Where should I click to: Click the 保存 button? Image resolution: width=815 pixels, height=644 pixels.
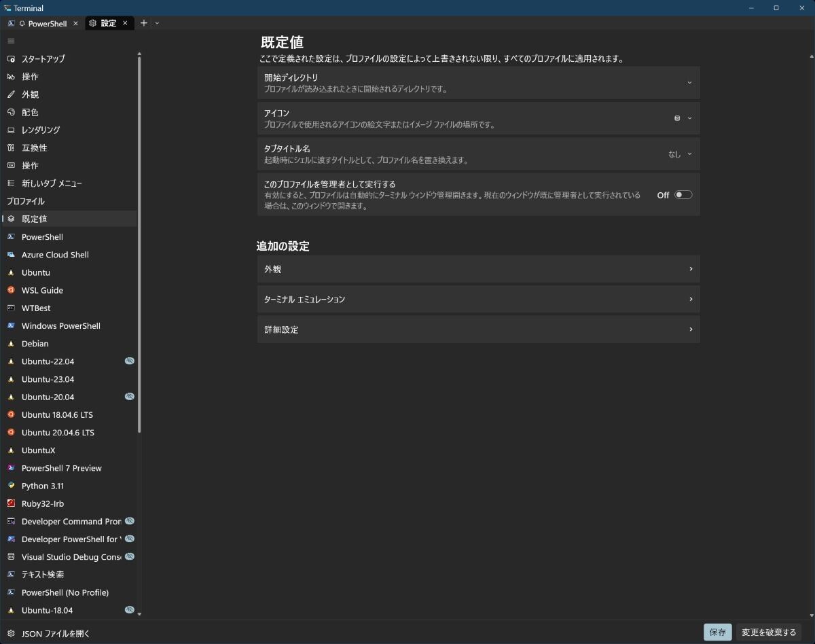[718, 632]
